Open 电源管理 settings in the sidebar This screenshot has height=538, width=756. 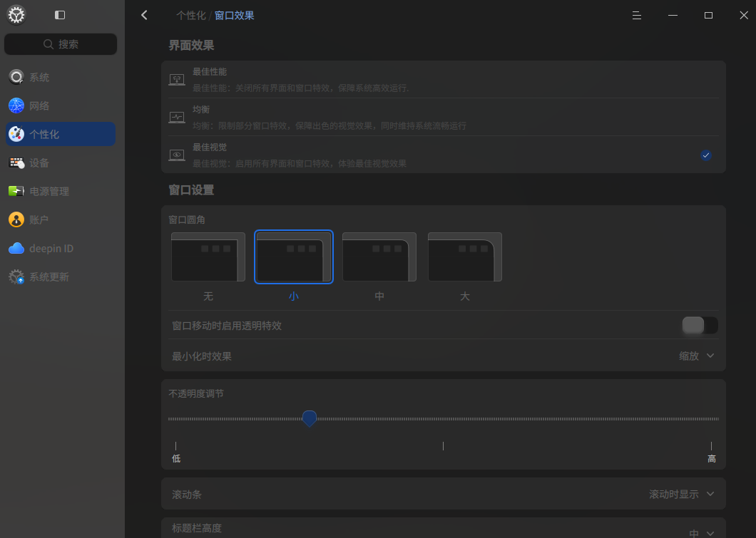click(61, 191)
